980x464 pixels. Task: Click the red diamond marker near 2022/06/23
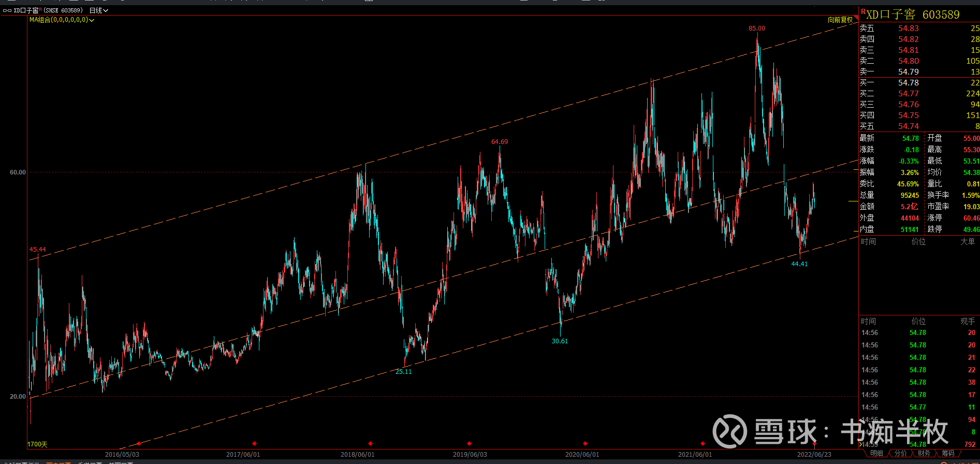click(x=814, y=444)
